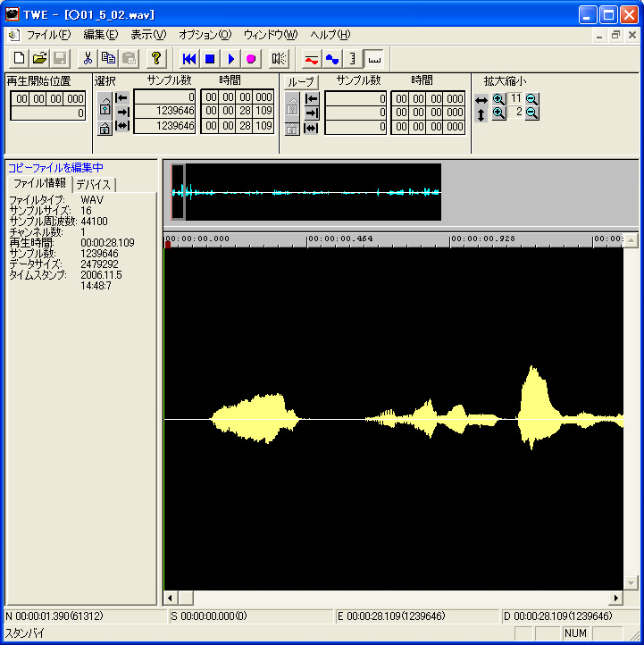The image size is (644, 645).
Task: Click the vertical scrollbar up arrow
Action: tap(631, 240)
